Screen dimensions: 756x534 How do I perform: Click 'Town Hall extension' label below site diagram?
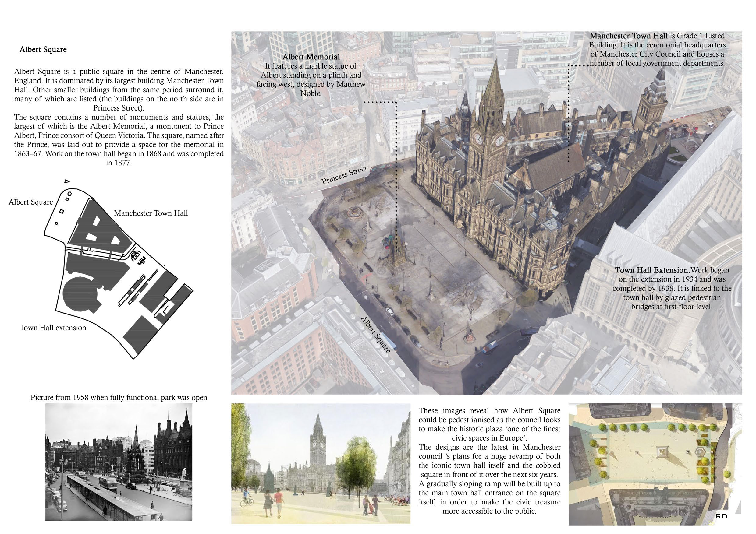53,328
